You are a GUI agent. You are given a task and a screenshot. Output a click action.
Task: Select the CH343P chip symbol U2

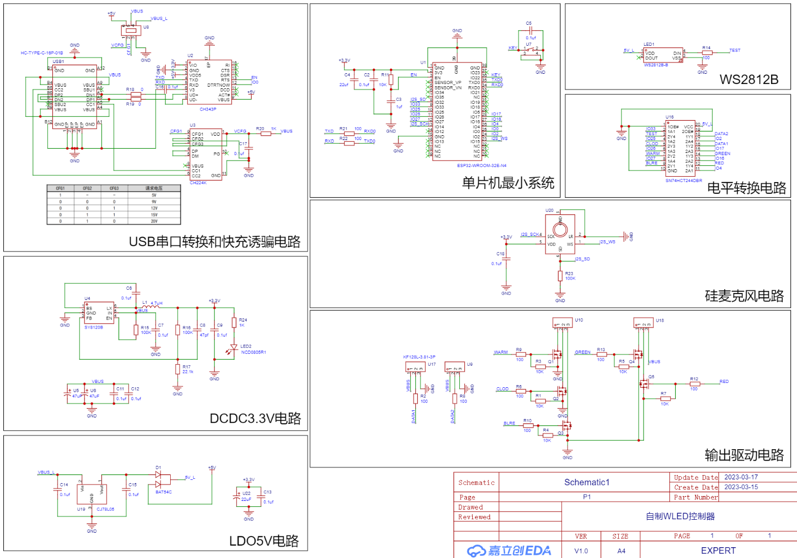point(209,82)
